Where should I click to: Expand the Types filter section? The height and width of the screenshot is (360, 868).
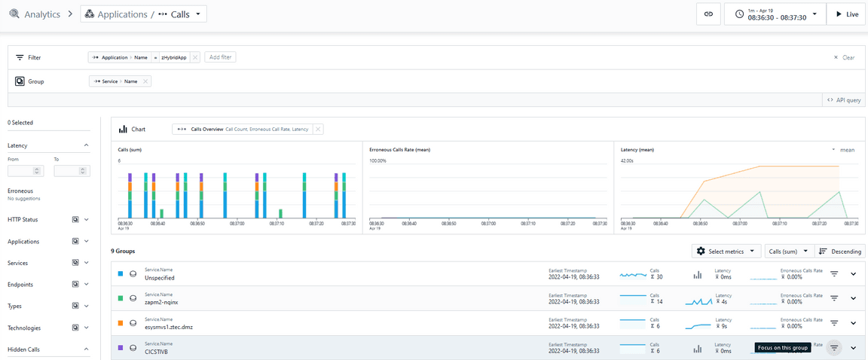tap(87, 307)
